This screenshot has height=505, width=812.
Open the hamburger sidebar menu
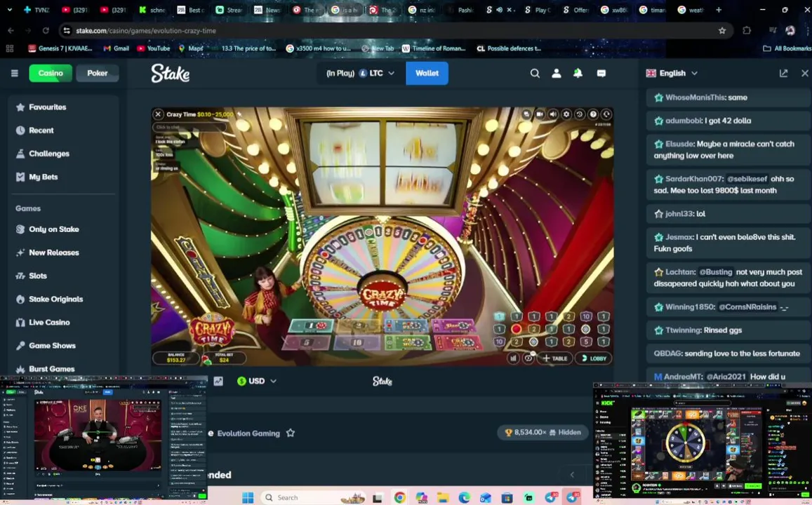point(15,73)
